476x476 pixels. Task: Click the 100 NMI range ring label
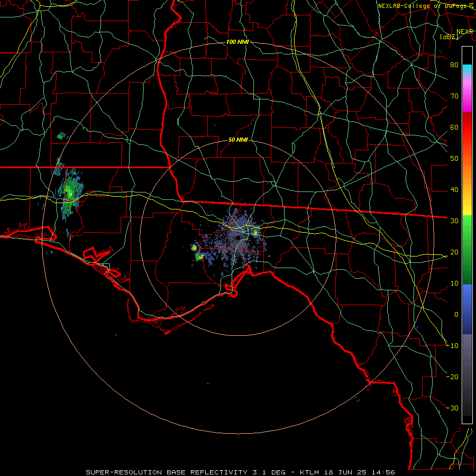pyautogui.click(x=237, y=42)
